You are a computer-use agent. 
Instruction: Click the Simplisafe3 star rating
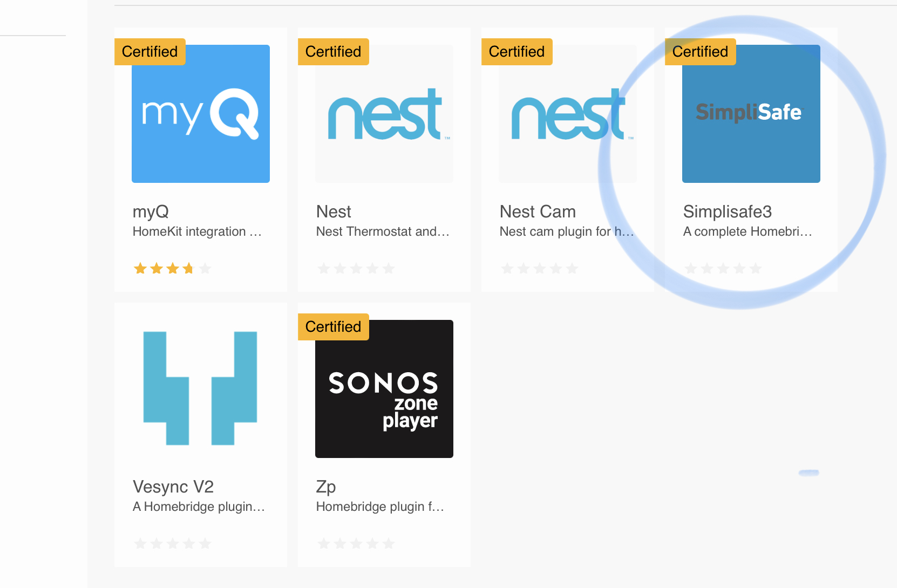(723, 268)
